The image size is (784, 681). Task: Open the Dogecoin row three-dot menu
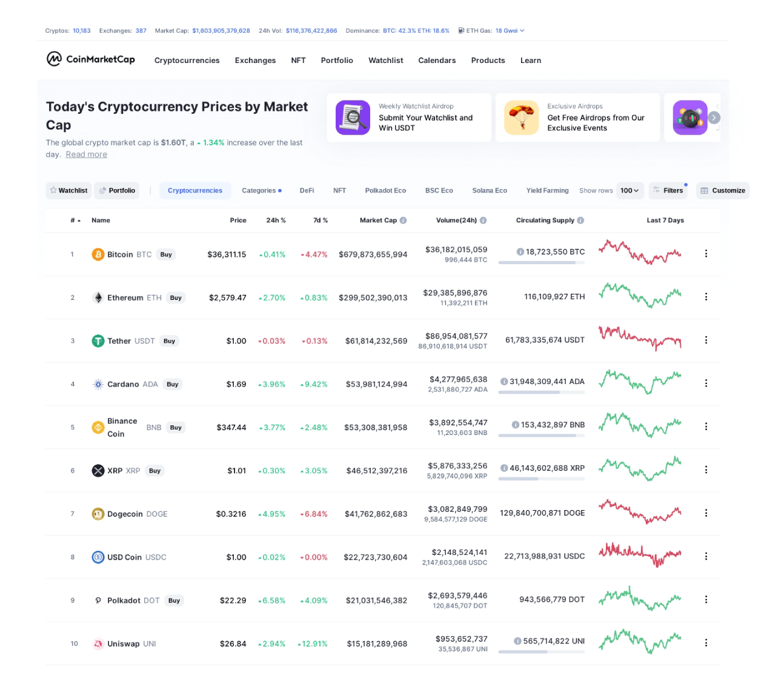706,513
